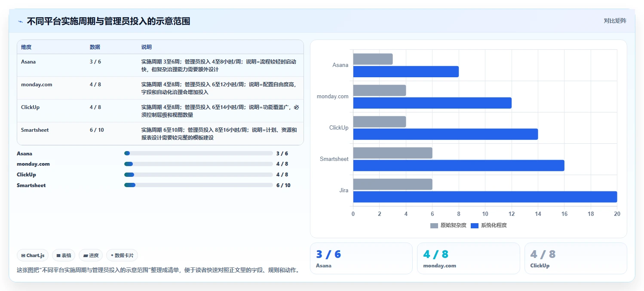Click the grey Jira bar in the chart
Viewport: 644px width, 291px height.
[x=393, y=185]
